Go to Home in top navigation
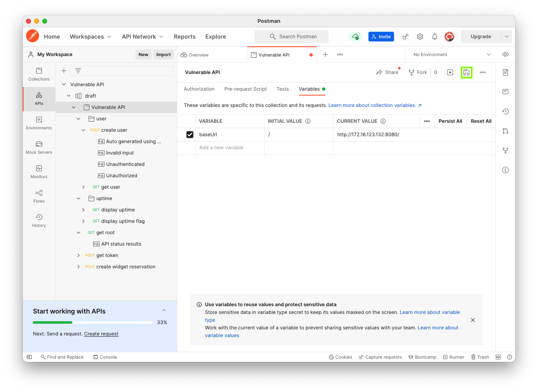This screenshot has height=392, width=538. click(x=52, y=37)
